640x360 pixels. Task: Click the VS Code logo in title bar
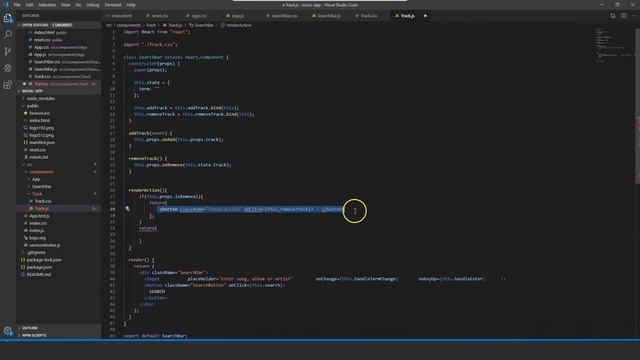(6, 5)
